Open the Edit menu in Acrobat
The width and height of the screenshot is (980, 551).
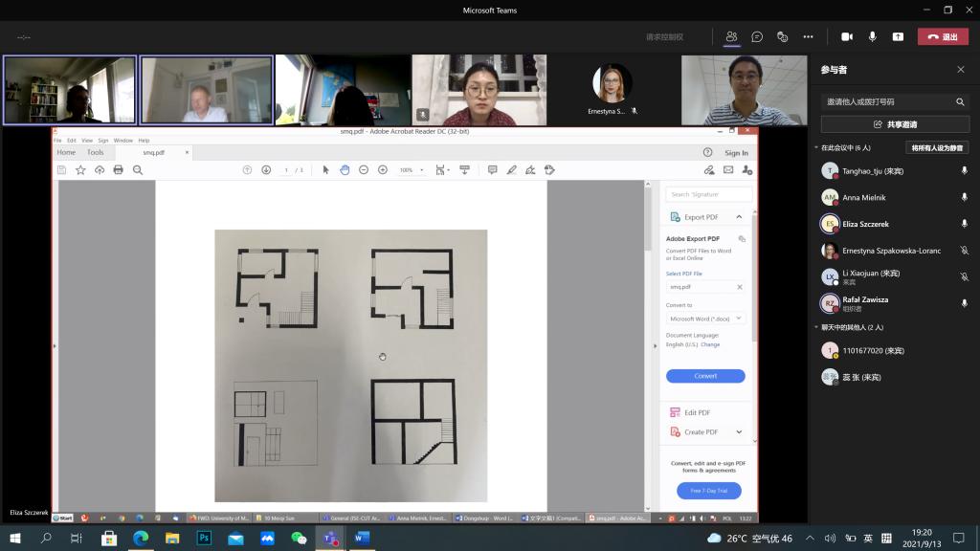[71, 141]
